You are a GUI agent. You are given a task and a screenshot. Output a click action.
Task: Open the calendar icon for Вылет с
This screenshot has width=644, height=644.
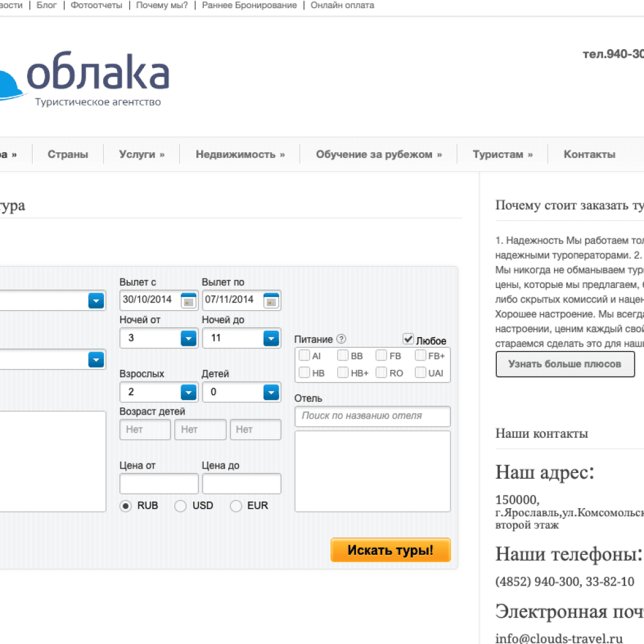click(189, 301)
